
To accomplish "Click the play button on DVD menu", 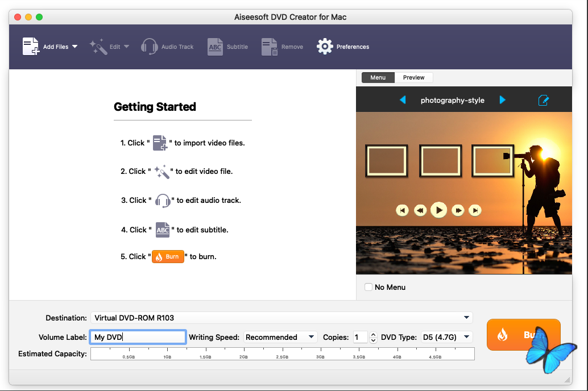I will tap(438, 210).
